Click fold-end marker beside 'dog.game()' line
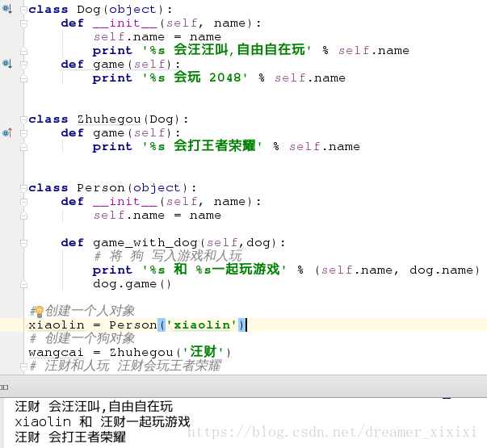The width and height of the screenshot is (487, 448). (x=23, y=284)
